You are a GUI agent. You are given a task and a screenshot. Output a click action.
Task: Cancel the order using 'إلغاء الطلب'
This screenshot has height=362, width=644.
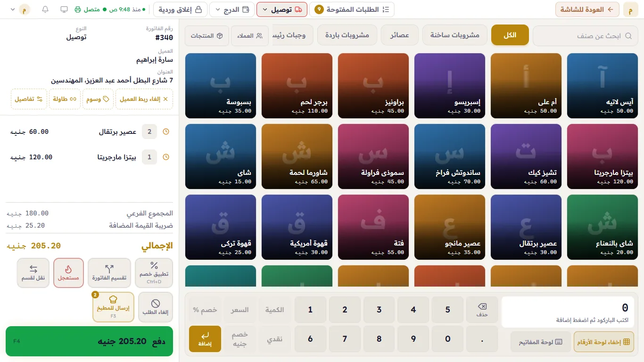pos(156,307)
